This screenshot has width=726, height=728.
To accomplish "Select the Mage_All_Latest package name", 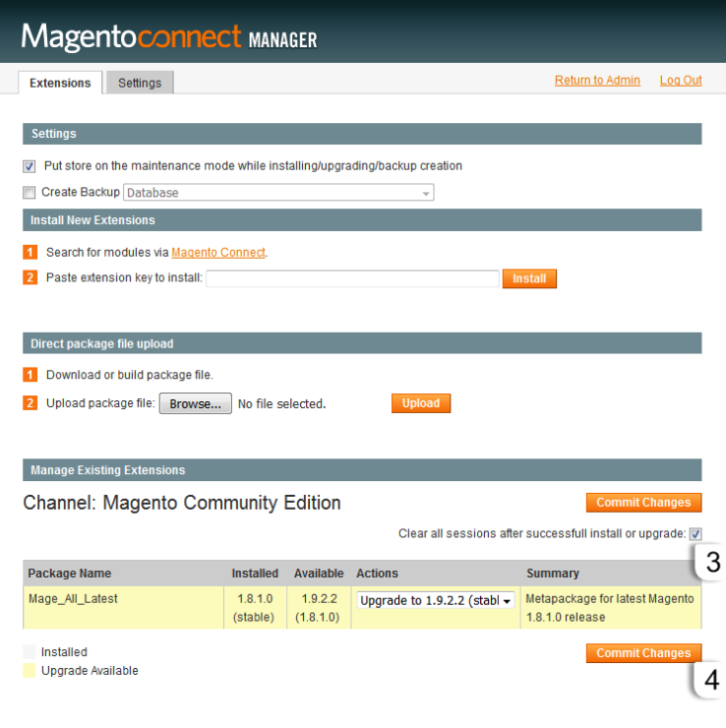I will pos(74,599).
